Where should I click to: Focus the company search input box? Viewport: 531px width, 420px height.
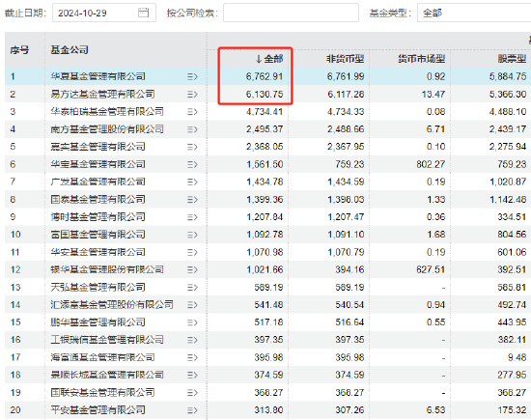click(291, 13)
